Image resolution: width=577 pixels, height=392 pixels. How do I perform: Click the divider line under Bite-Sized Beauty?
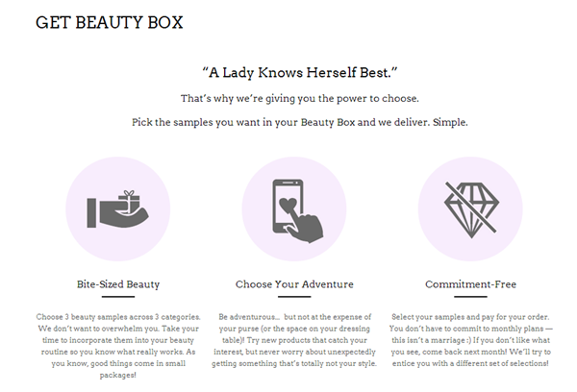pos(118,298)
